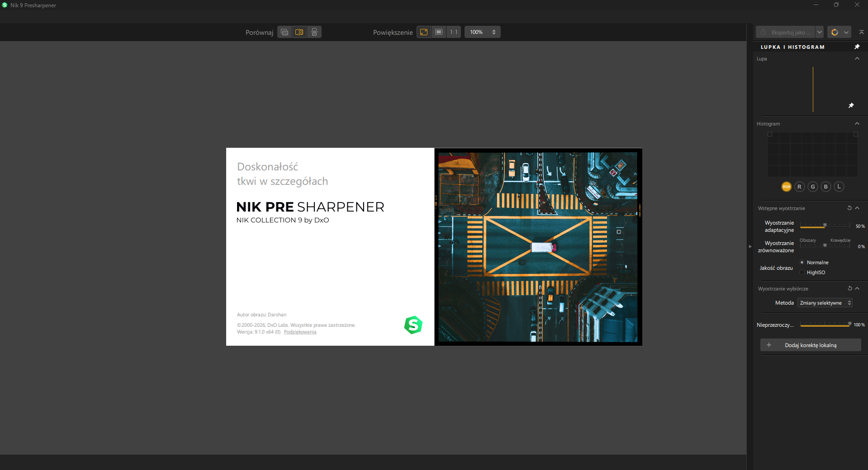The image size is (868, 470).
Task: Show the G channel histogram
Action: click(813, 187)
